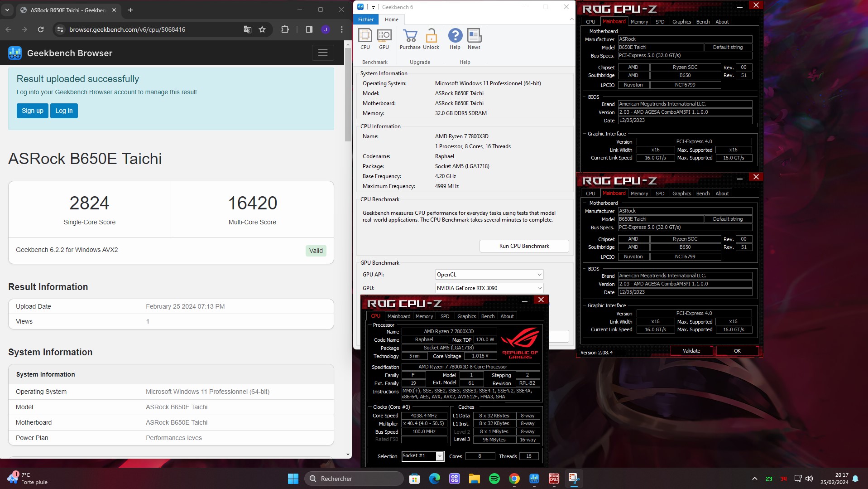This screenshot has width=868, height=489.
Task: Open File Explorer from the taskbar
Action: [x=474, y=479]
